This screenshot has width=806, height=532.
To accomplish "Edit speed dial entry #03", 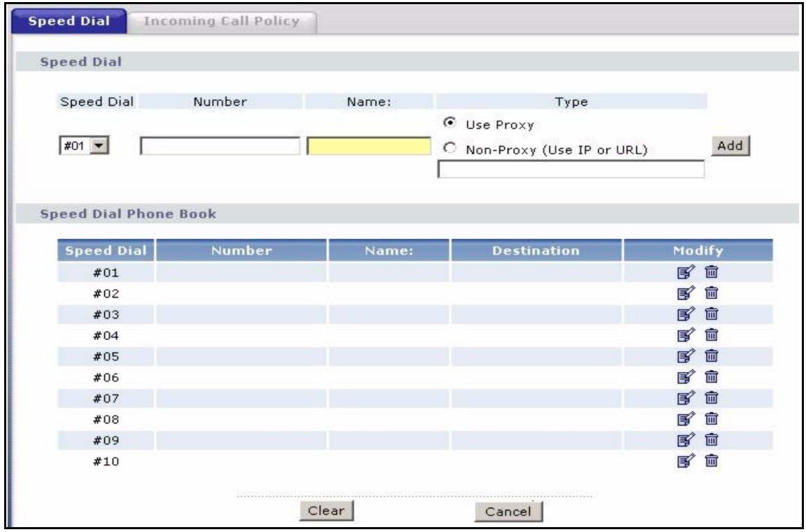I will click(x=686, y=314).
